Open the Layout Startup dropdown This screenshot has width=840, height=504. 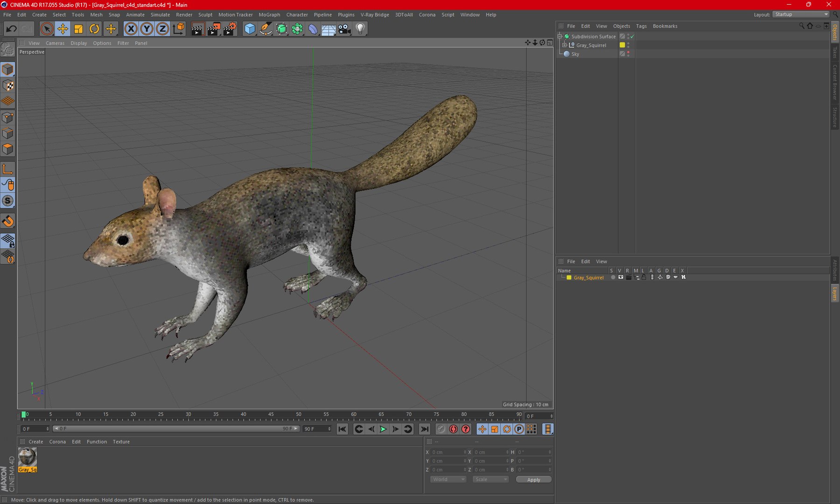point(801,14)
